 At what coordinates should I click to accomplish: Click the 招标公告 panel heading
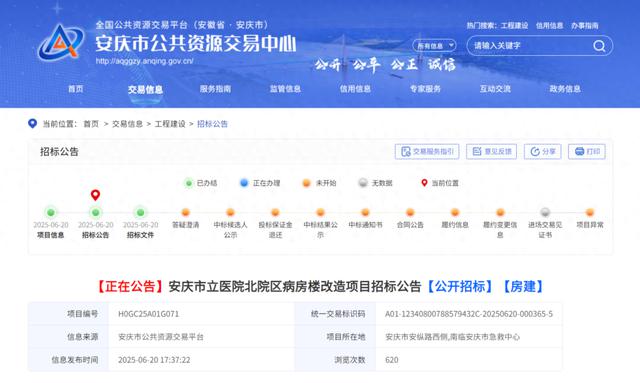coord(59,152)
